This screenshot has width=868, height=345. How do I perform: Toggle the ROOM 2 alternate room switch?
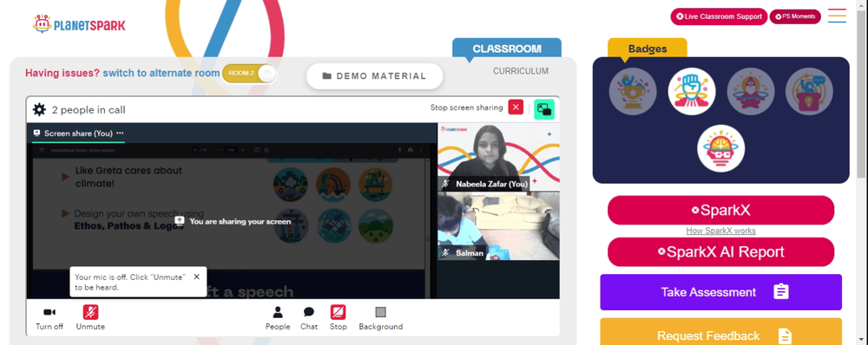pyautogui.click(x=249, y=74)
